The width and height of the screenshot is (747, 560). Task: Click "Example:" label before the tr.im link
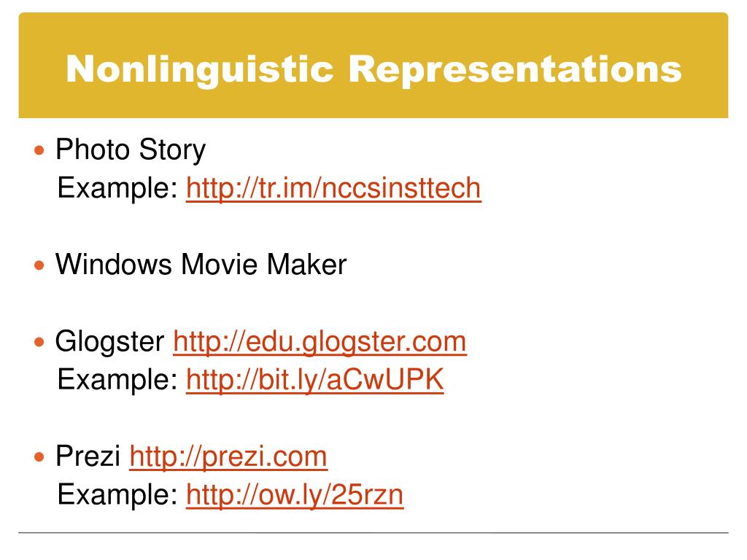(117, 189)
